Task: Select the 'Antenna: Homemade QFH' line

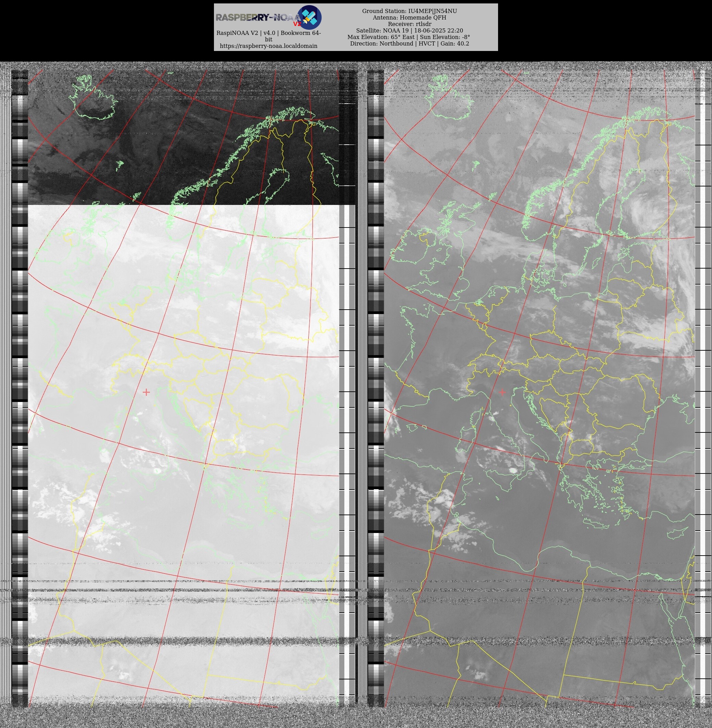Action: point(409,17)
